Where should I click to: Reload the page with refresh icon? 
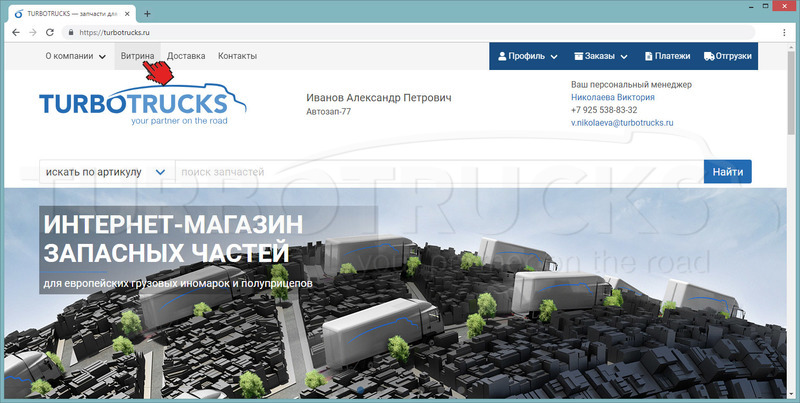[x=49, y=32]
